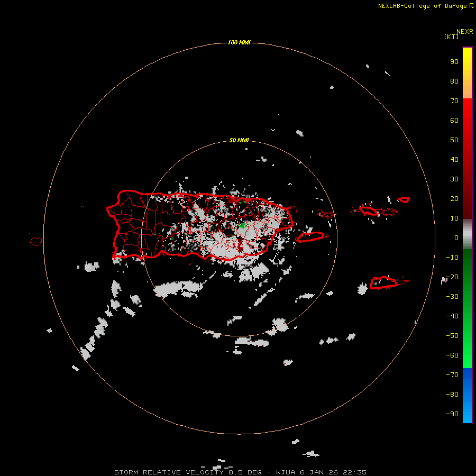
Task: Click the KJUA 6 JAN 26 22:35 timestamp
Action: point(321,472)
